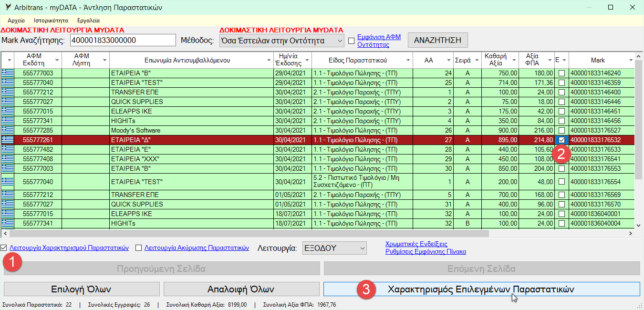Open the Μέθοδος dropdown list

[x=339, y=41]
